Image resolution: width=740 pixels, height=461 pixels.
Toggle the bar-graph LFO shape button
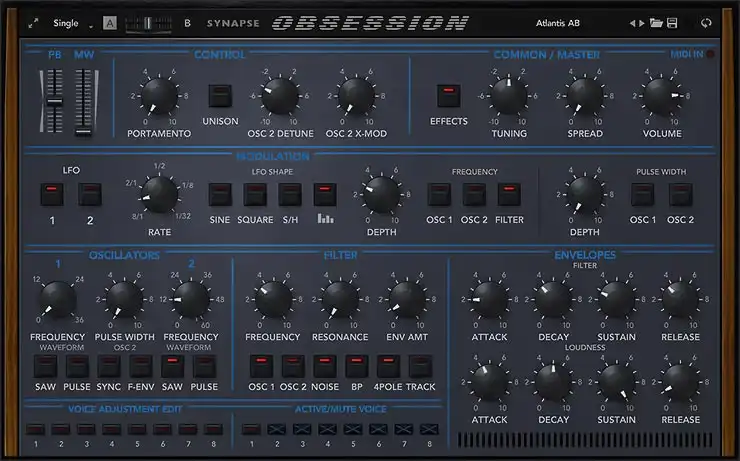coord(325,194)
